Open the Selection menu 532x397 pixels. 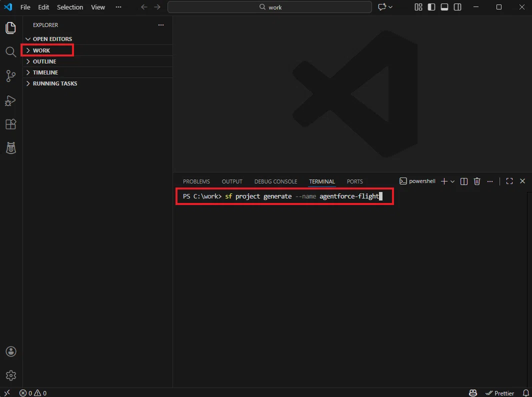point(70,7)
